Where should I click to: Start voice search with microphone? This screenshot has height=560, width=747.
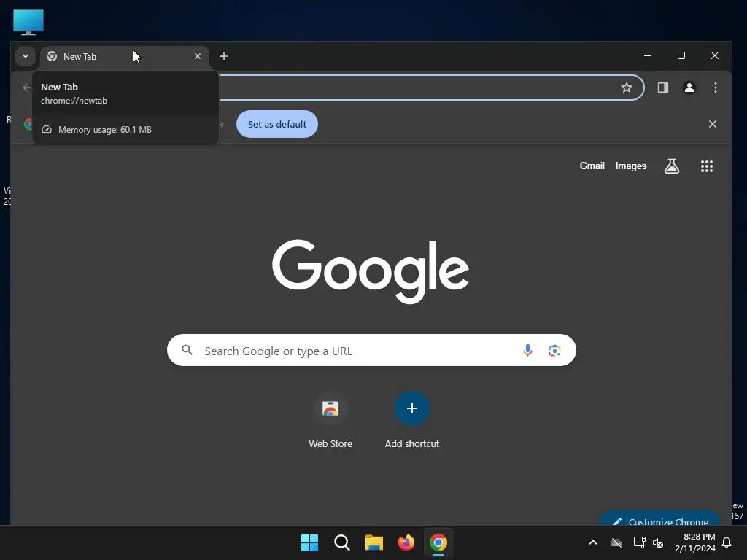pos(527,351)
